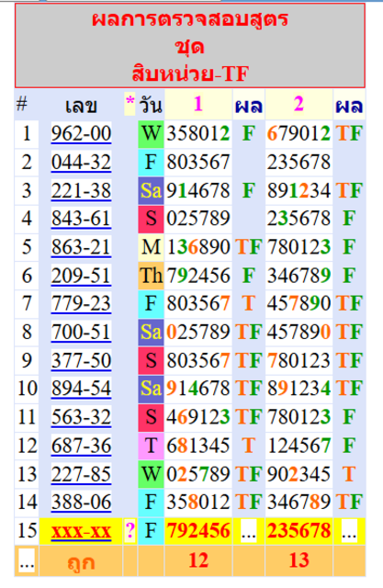Select the red 792456 in row 15
Image resolution: width=383 pixels, height=588 pixels.
point(198,531)
